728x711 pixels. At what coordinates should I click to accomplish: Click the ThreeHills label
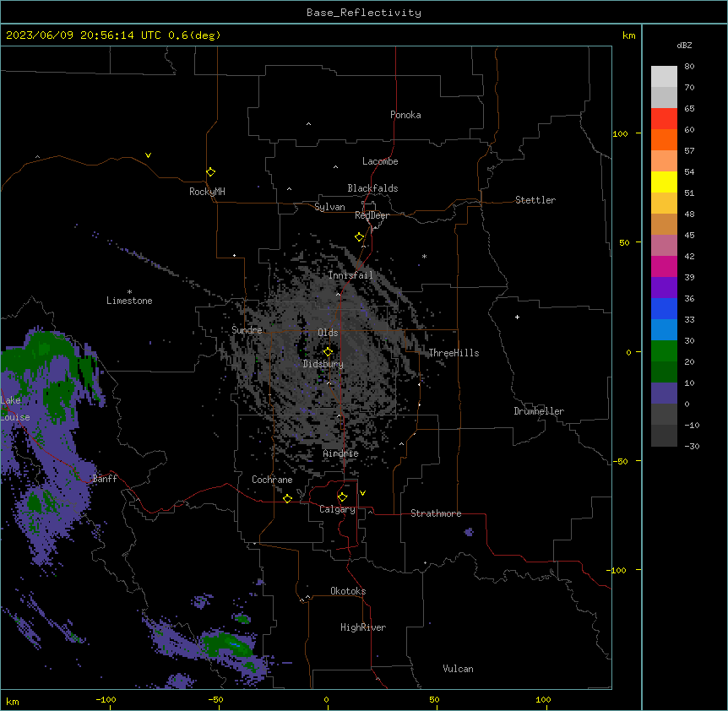[454, 353]
